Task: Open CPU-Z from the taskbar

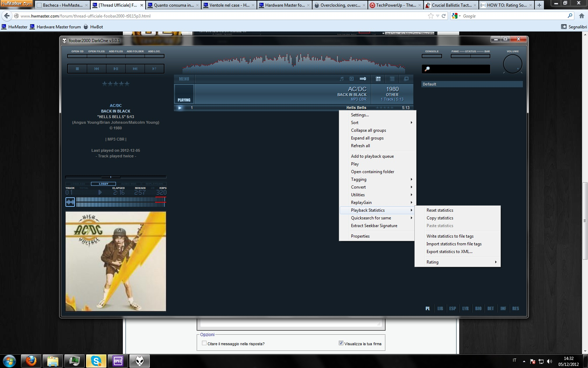Action: (x=118, y=361)
